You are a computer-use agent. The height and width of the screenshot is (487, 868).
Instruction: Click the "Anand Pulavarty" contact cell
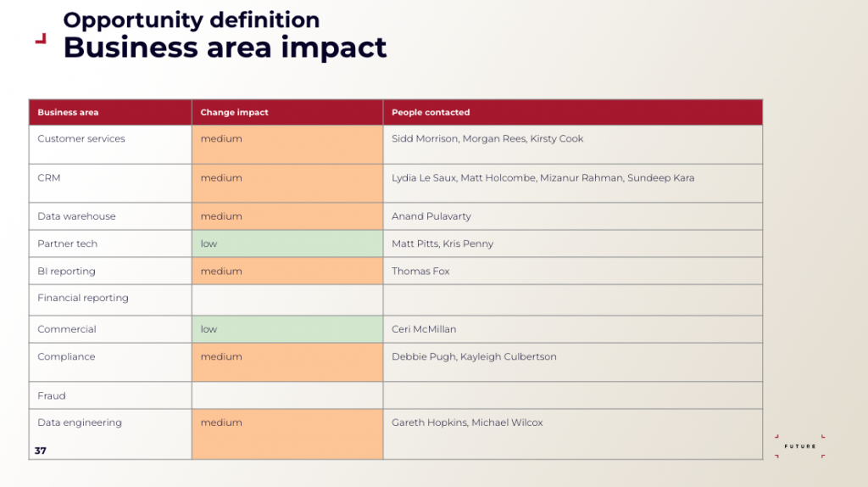[431, 216]
